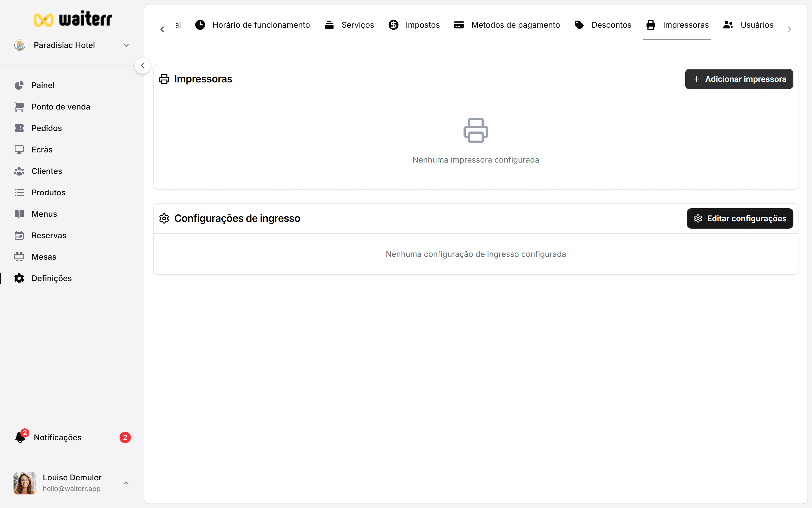This screenshot has height=508, width=812.
Task: Click the Ecrãs monitor icon
Action: 19,150
